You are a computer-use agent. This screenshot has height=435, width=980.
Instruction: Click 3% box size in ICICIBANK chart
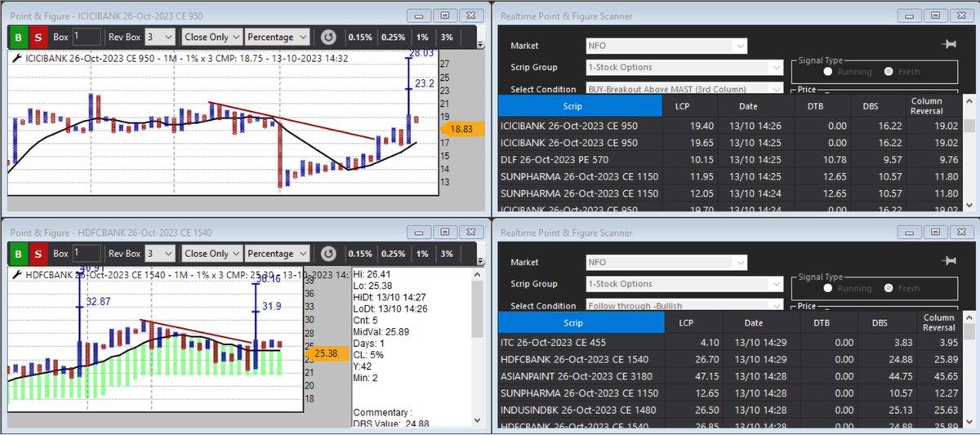pyautogui.click(x=447, y=37)
